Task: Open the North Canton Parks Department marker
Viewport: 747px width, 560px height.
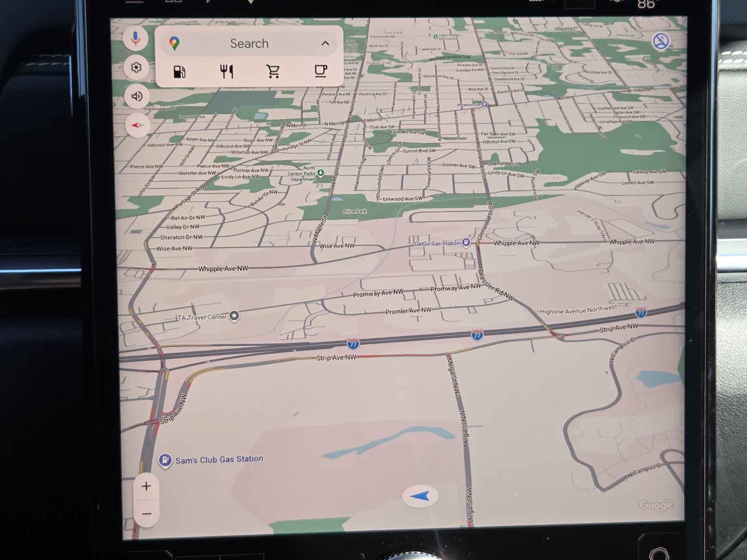Action: [x=321, y=173]
